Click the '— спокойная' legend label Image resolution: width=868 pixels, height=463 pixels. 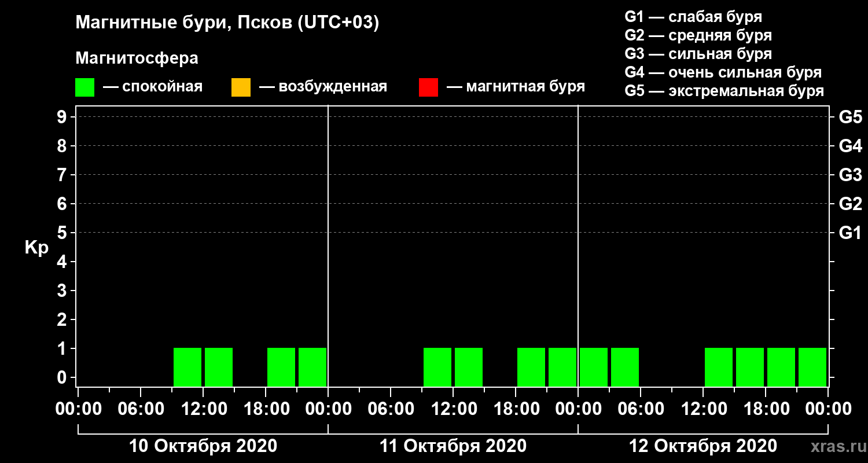153,87
